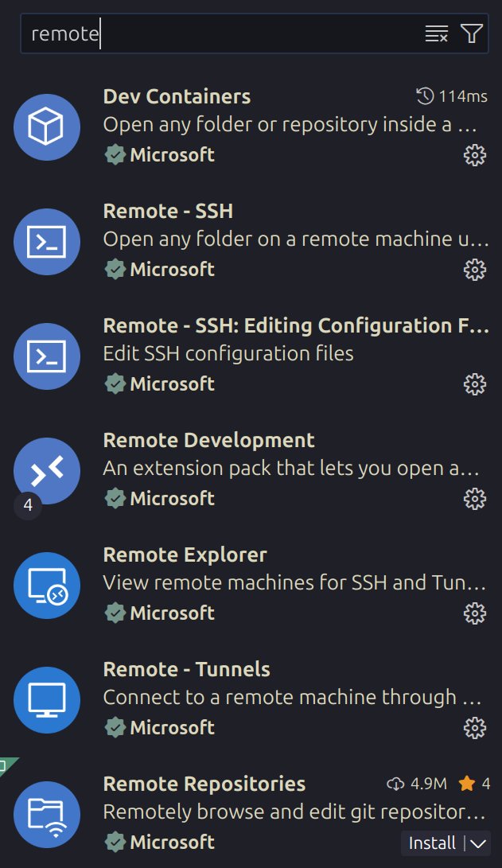Open manage gear for Remote Explorer
The width and height of the screenshot is (502, 868).
[x=475, y=614]
